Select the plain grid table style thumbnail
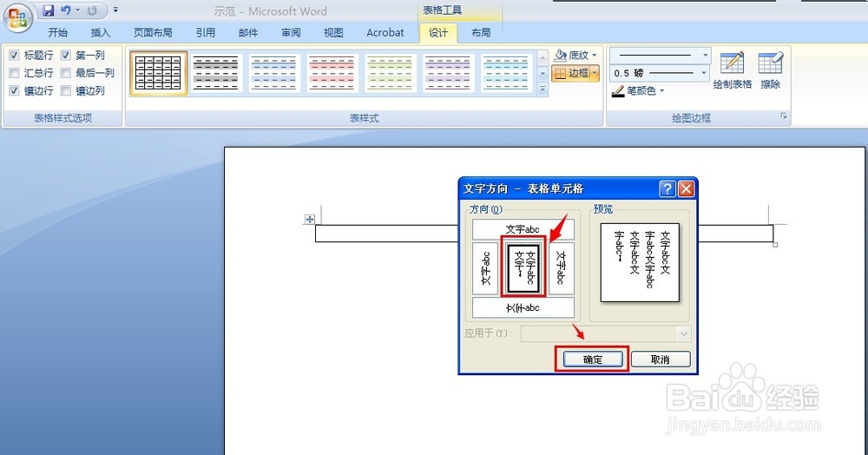The width and height of the screenshot is (868, 455). [158, 73]
